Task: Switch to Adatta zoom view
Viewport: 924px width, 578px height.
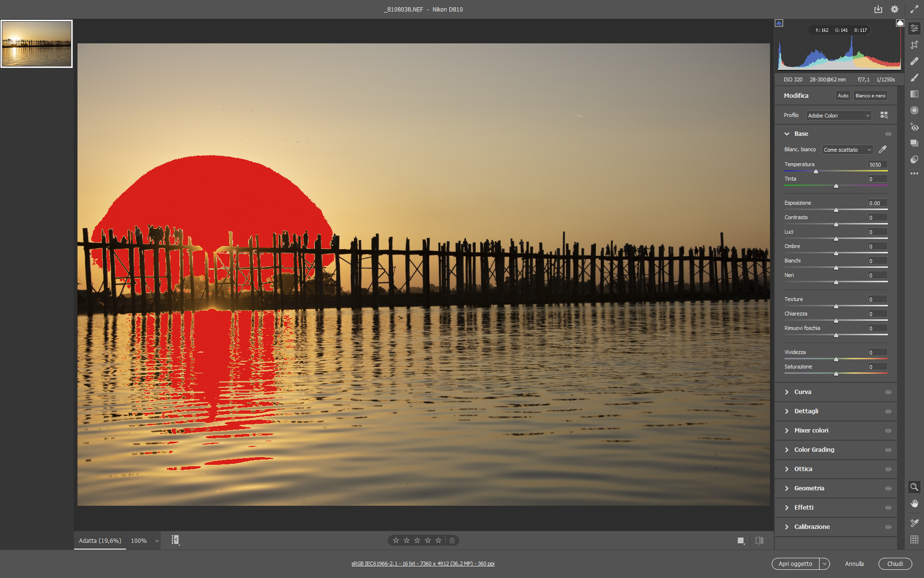Action: click(100, 540)
